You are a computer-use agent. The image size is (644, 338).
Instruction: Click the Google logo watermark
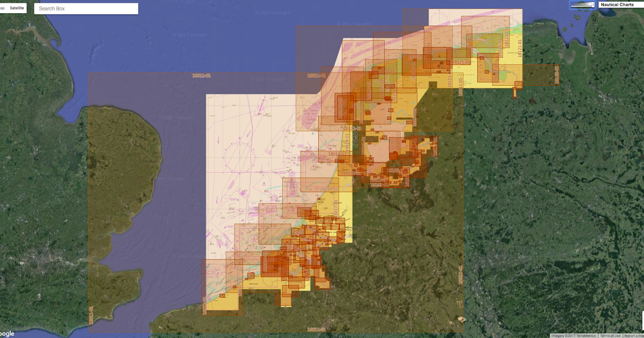(x=6, y=334)
